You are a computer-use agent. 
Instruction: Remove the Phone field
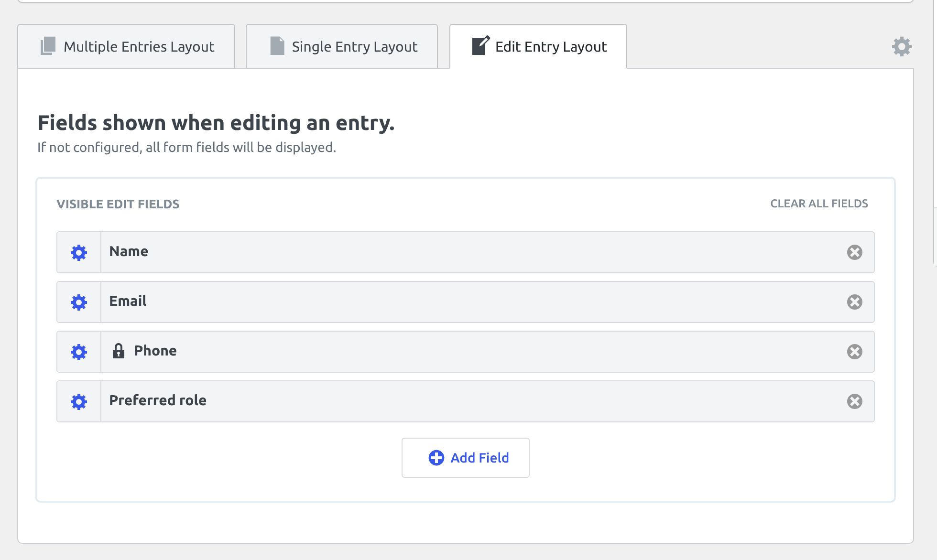click(x=855, y=352)
